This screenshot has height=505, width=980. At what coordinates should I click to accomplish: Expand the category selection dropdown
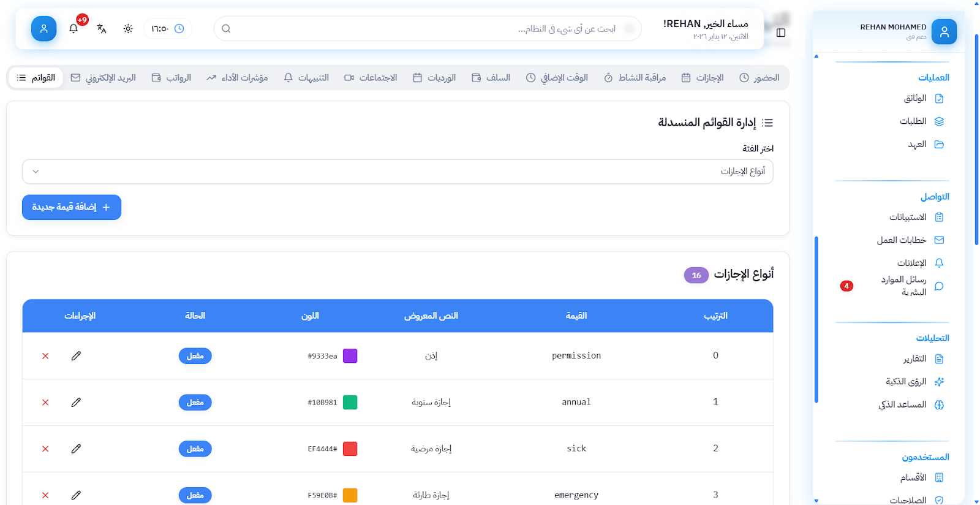click(x=398, y=172)
